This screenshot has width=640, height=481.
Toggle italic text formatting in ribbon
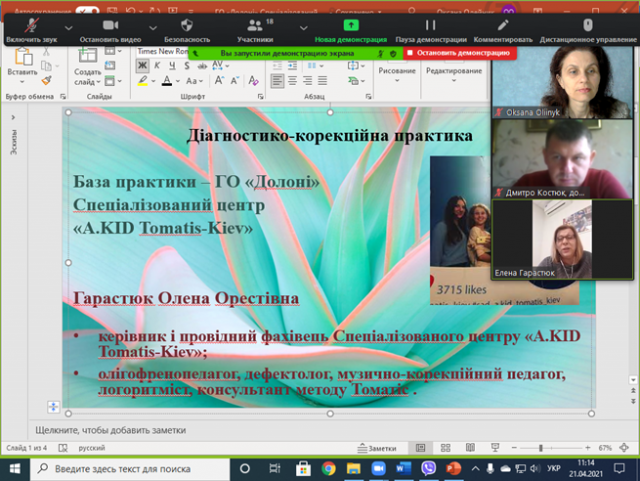pos(158,65)
